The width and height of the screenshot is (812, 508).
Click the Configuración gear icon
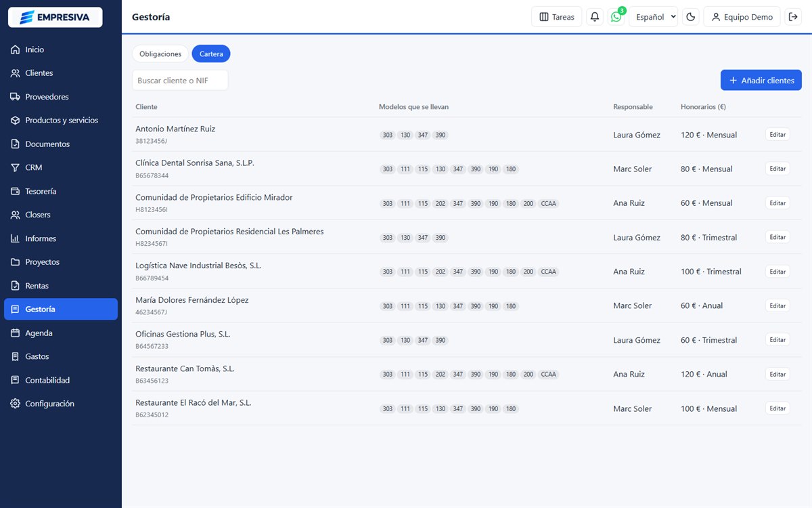tap(16, 404)
